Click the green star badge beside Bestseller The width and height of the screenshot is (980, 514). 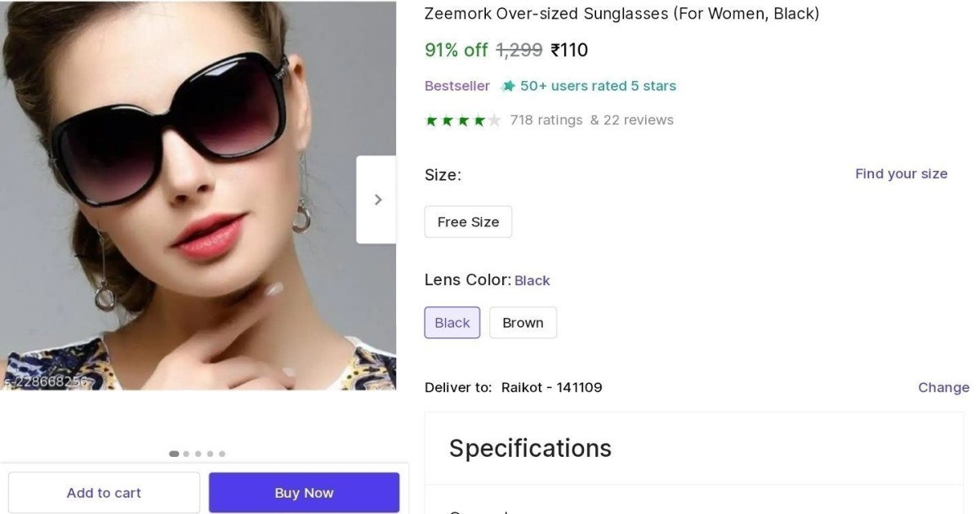point(509,85)
